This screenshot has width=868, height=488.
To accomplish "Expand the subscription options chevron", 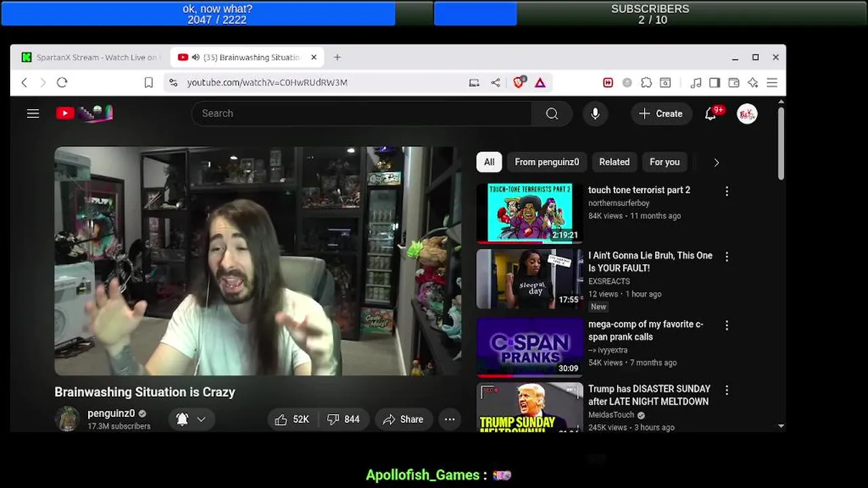I will [201, 420].
